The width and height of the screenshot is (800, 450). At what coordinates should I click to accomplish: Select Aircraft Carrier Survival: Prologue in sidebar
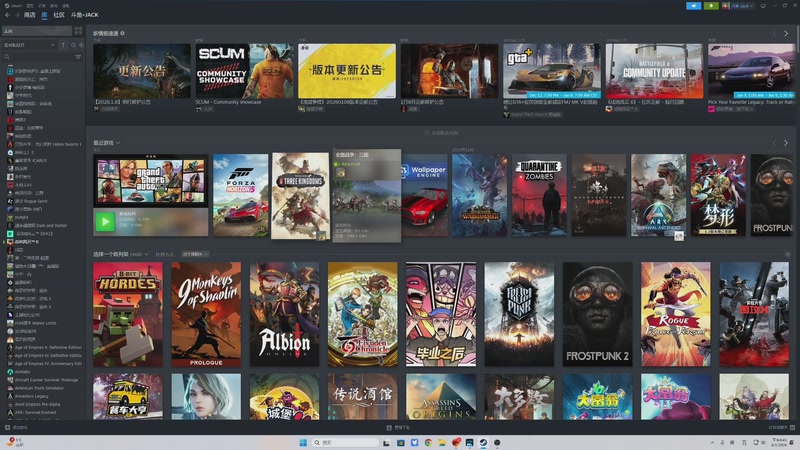pyautogui.click(x=43, y=380)
